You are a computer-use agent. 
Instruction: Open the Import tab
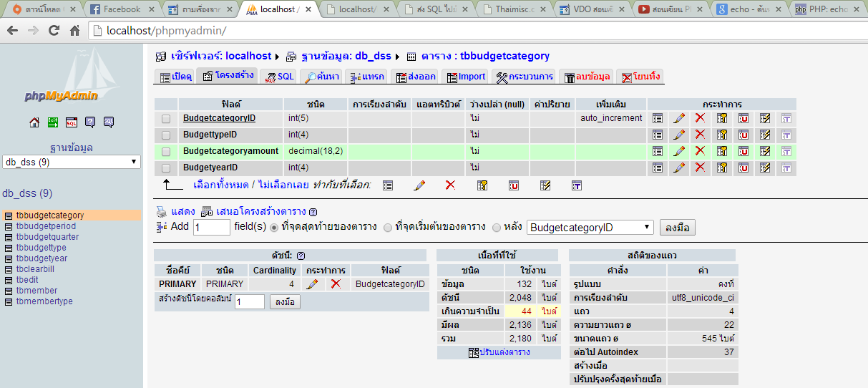coord(465,77)
